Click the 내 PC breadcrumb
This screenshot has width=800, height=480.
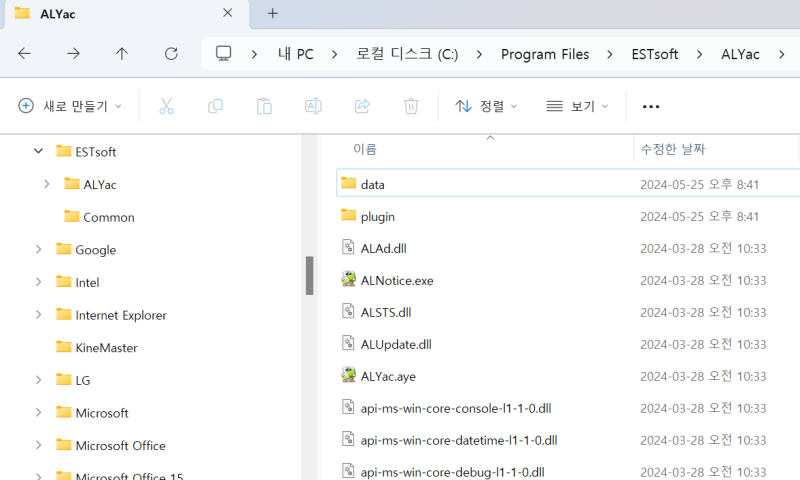pyautogui.click(x=296, y=54)
